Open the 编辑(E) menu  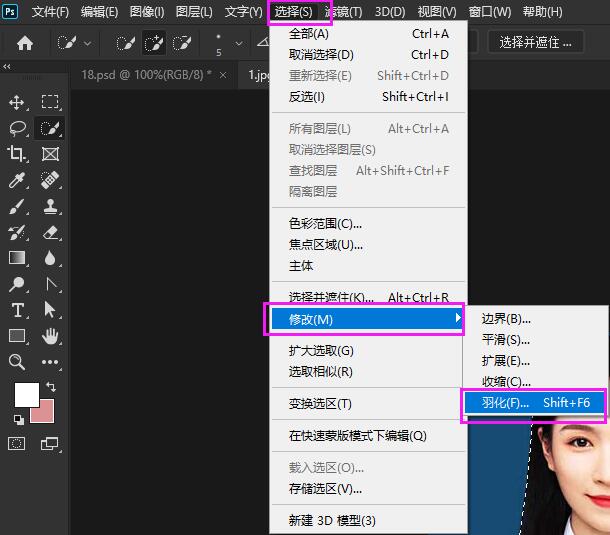[99, 12]
